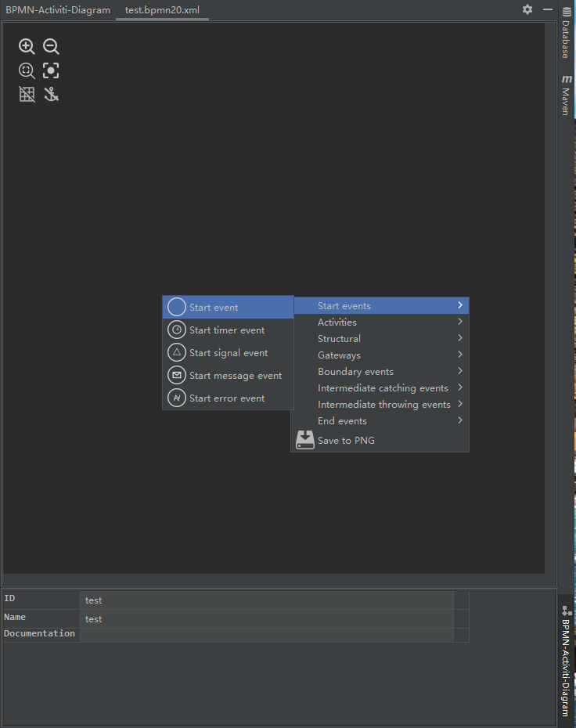
Task: Click the plain circle Start event icon
Action: pos(177,307)
